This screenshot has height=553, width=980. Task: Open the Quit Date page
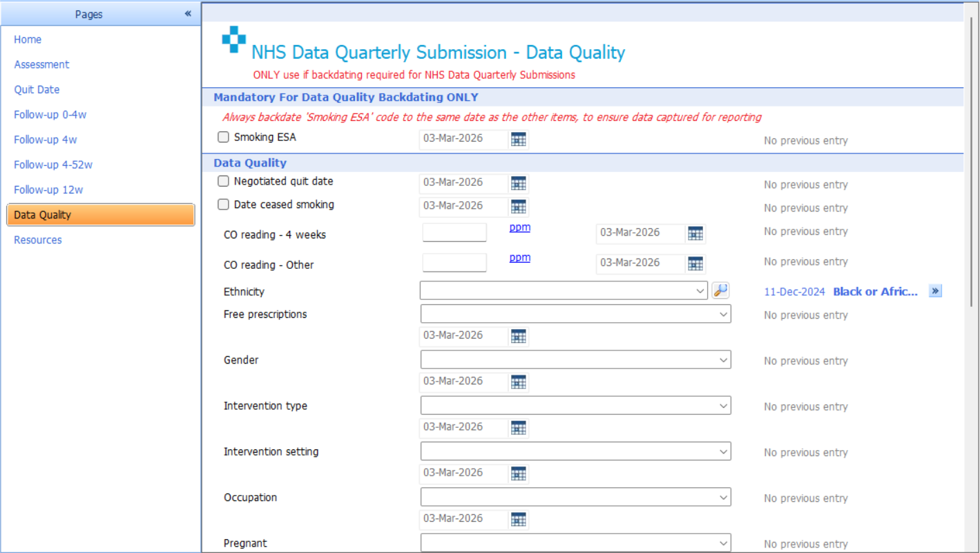37,89
